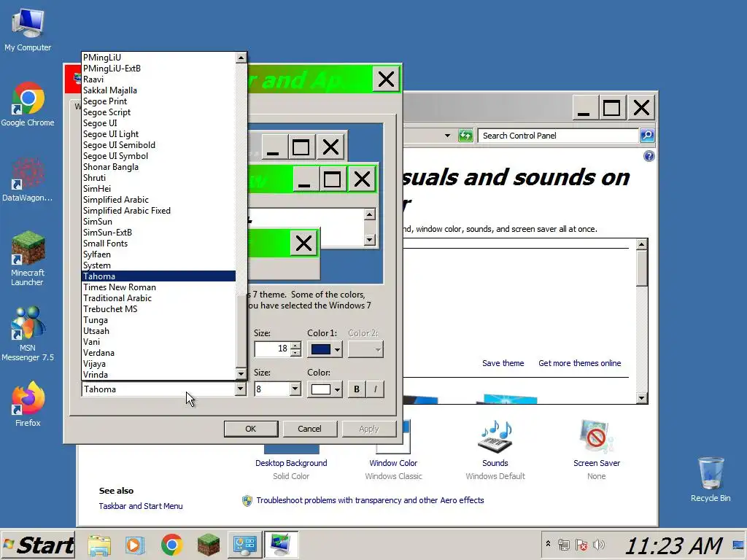The image size is (747, 560).
Task: Open DataWagon desktop shortcut
Action: coord(28,180)
